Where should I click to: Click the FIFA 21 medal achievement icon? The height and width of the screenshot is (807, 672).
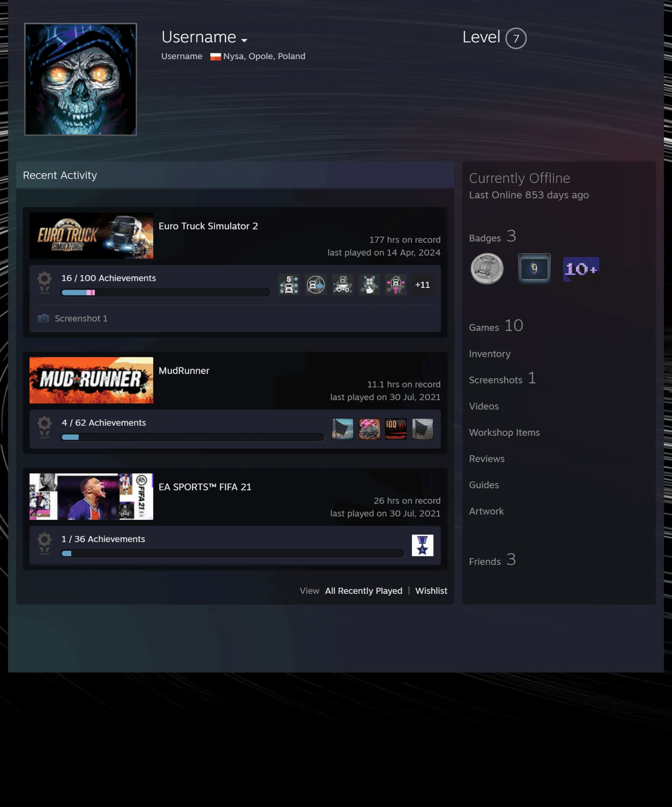[423, 545]
